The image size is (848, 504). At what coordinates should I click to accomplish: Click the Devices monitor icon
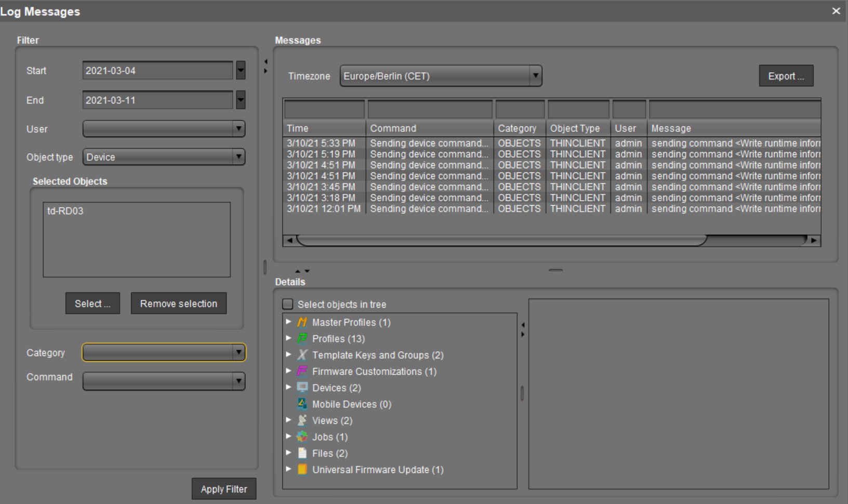(302, 388)
